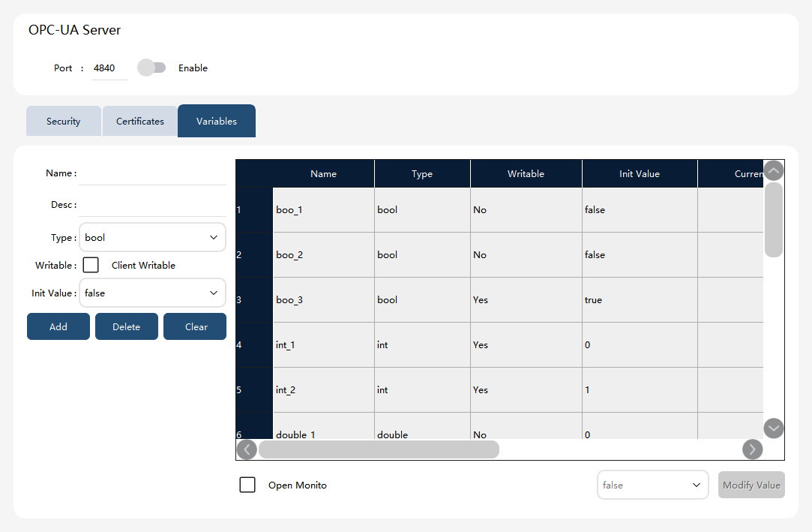Image resolution: width=812 pixels, height=532 pixels.
Task: Enable the Open Monitor checkbox
Action: click(247, 485)
